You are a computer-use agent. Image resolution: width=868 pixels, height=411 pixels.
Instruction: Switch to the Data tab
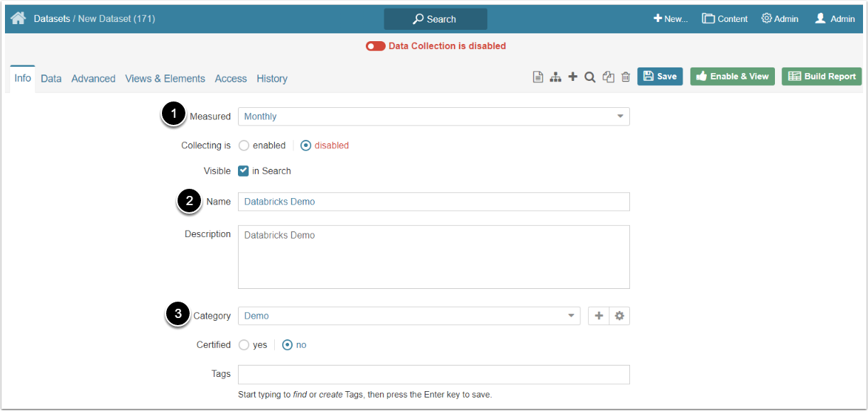pos(51,79)
